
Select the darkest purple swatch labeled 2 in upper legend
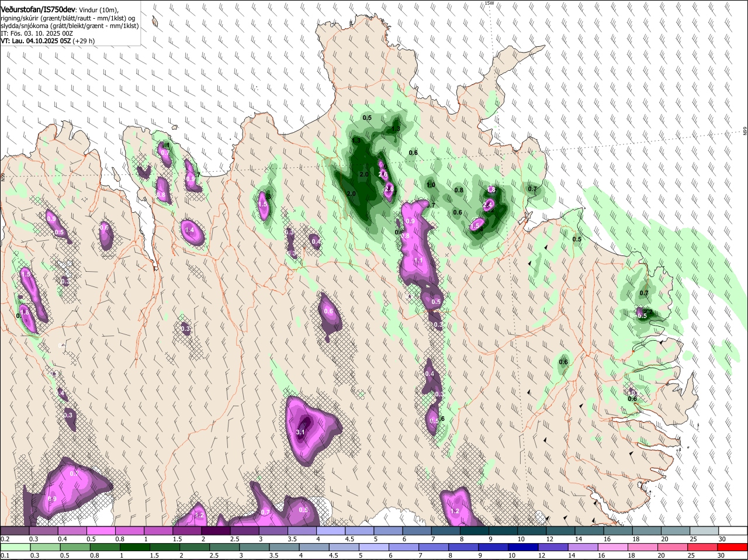pos(216,531)
